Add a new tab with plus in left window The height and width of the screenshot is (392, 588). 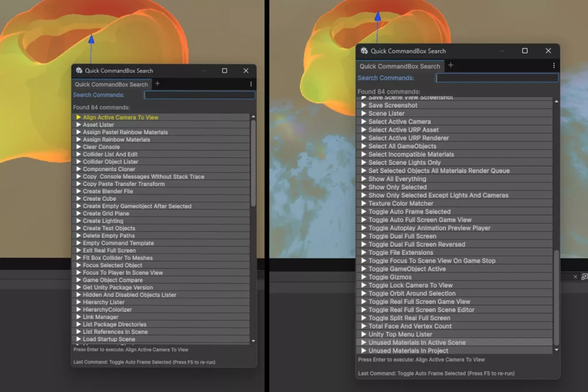tap(157, 84)
